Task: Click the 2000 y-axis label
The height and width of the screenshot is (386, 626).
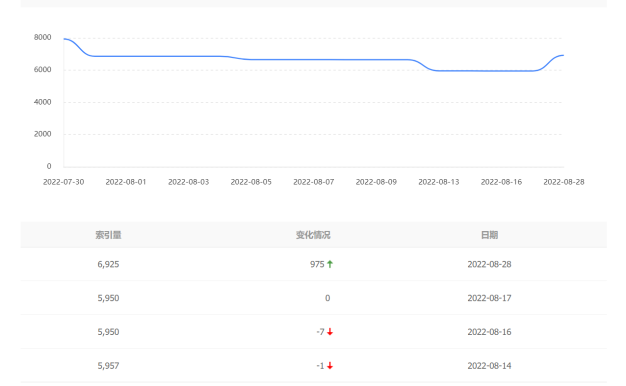Action: 42,134
